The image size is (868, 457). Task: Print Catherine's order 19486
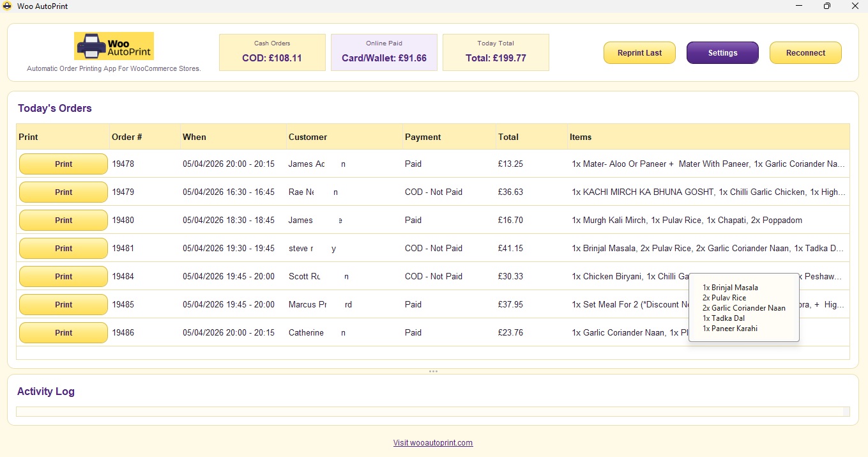click(63, 332)
